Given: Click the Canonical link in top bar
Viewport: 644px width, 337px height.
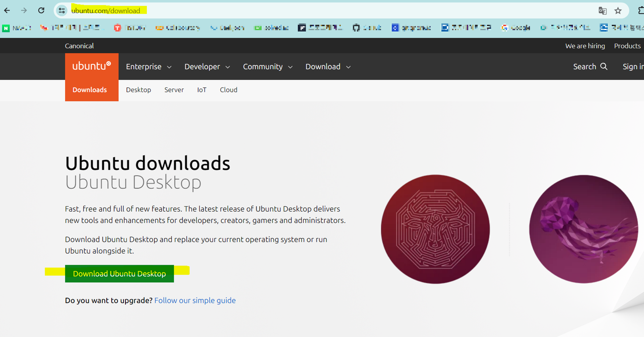Looking at the screenshot, I should point(79,46).
